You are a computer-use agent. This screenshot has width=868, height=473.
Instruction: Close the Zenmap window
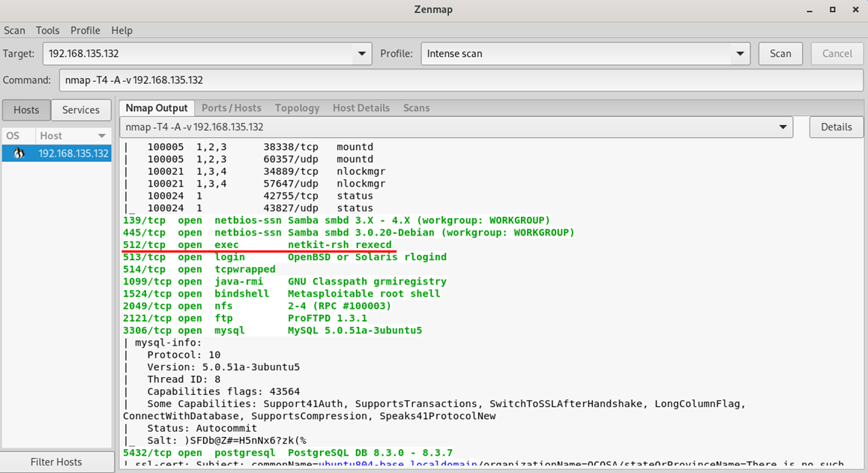(855, 10)
